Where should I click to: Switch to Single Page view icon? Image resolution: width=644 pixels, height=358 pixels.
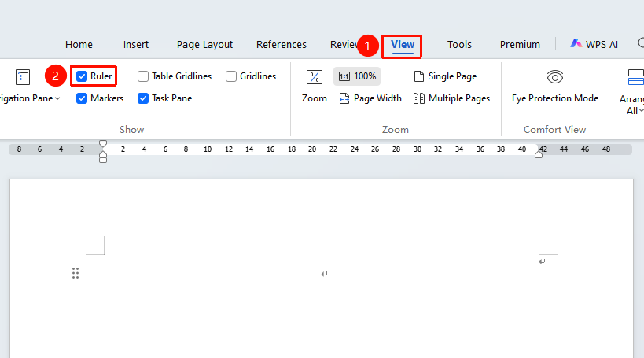(x=418, y=76)
